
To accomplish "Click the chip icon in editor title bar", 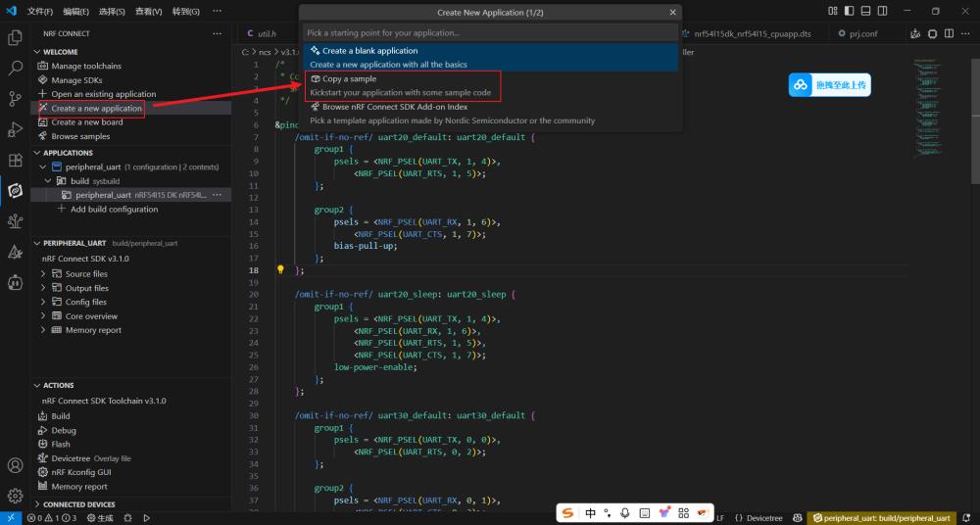I will click(933, 33).
